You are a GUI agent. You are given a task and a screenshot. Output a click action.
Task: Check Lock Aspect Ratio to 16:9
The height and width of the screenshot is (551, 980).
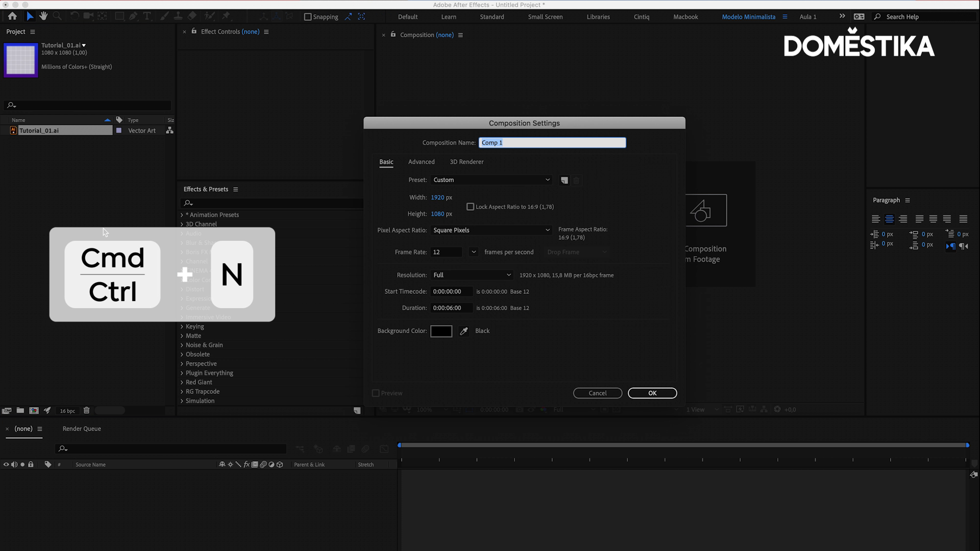pos(470,207)
